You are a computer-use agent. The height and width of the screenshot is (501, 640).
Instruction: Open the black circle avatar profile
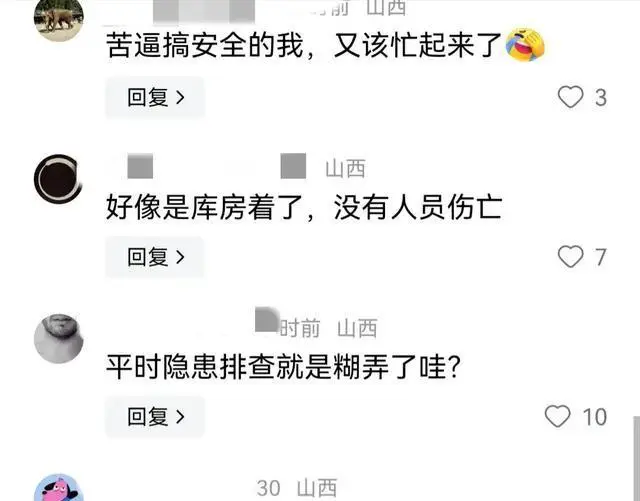pos(59,179)
